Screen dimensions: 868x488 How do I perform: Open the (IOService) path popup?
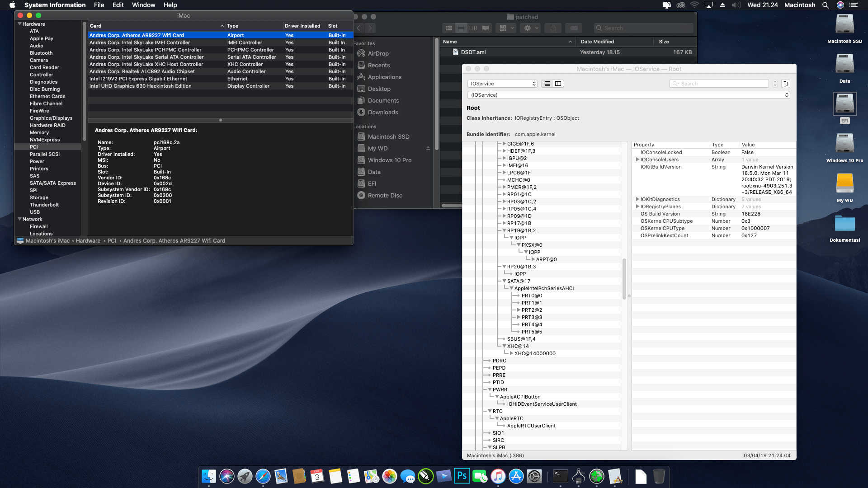tap(628, 95)
